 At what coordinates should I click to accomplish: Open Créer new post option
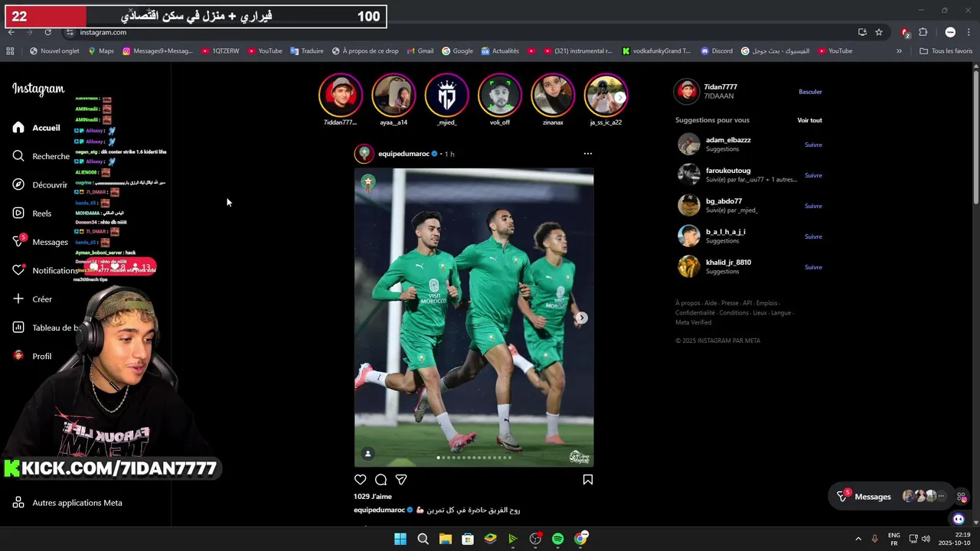coord(32,299)
